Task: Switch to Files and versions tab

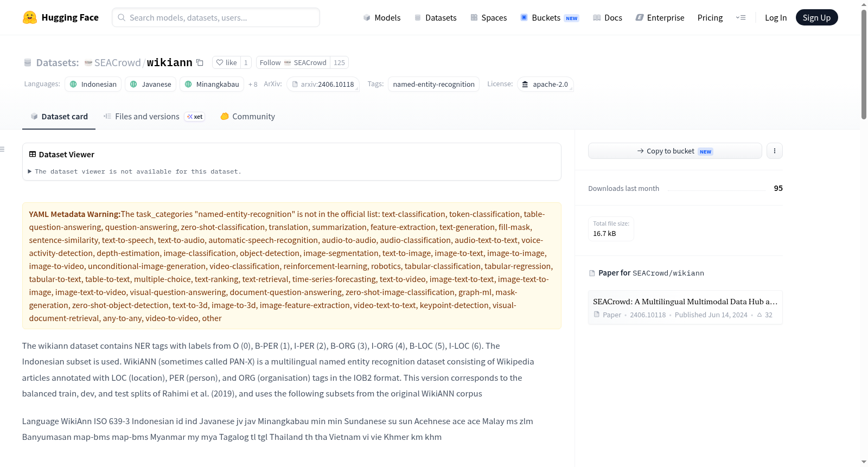Action: pyautogui.click(x=154, y=117)
